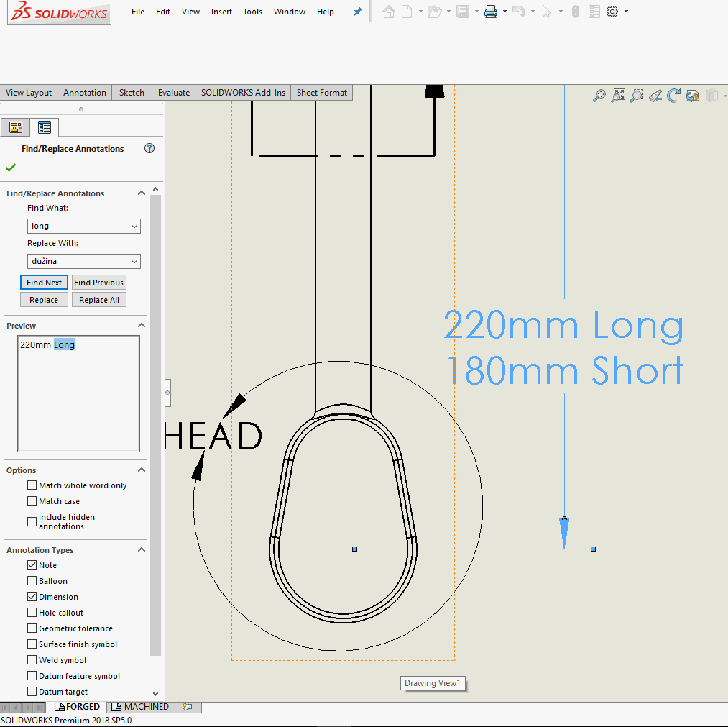728x727 pixels.
Task: Click the Previous View icon
Action: [x=655, y=95]
